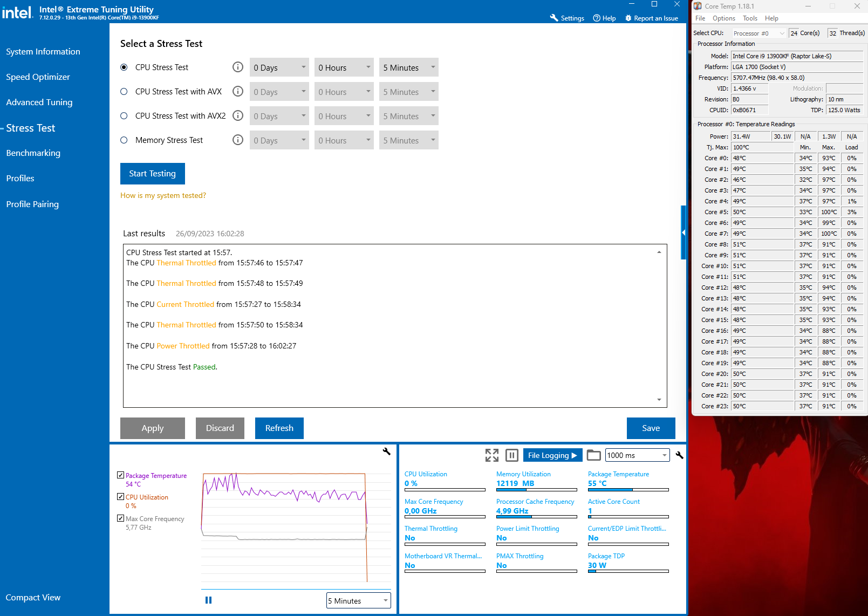The image size is (868, 616).
Task: Open System Information section
Action: click(x=43, y=51)
